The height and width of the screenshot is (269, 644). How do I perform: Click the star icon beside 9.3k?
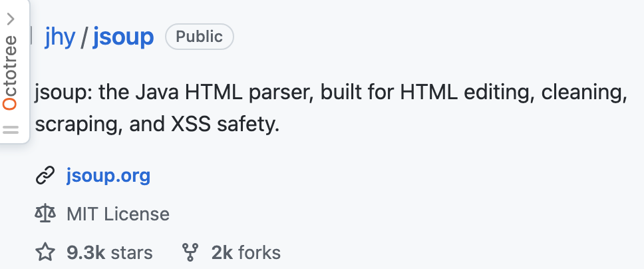pos(45,253)
